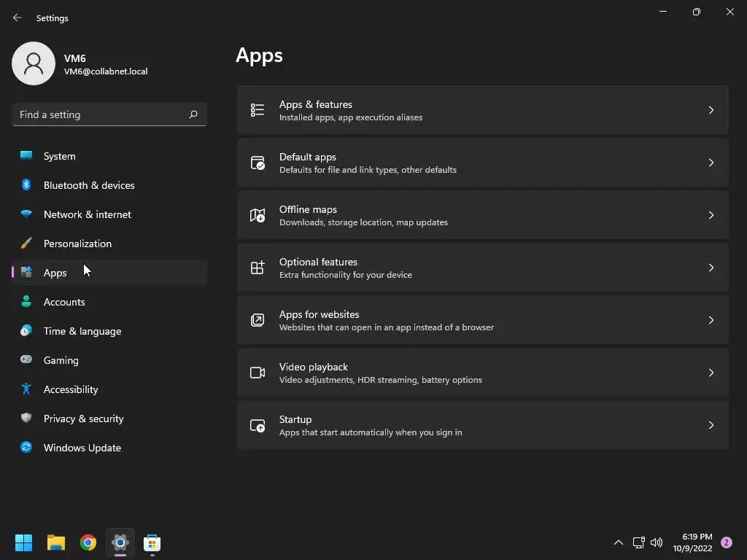Expand the Default apps chevron
Image resolution: width=747 pixels, height=560 pixels.
[x=711, y=163]
